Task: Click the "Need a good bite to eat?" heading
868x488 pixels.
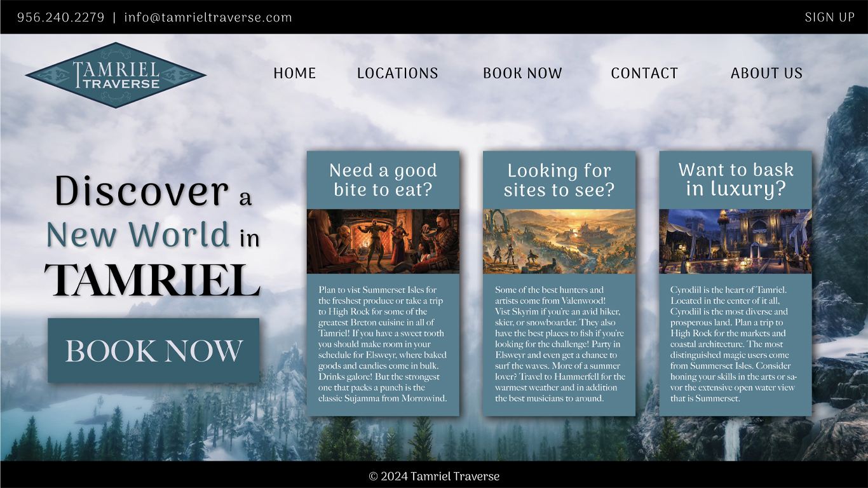Action: pos(383,180)
